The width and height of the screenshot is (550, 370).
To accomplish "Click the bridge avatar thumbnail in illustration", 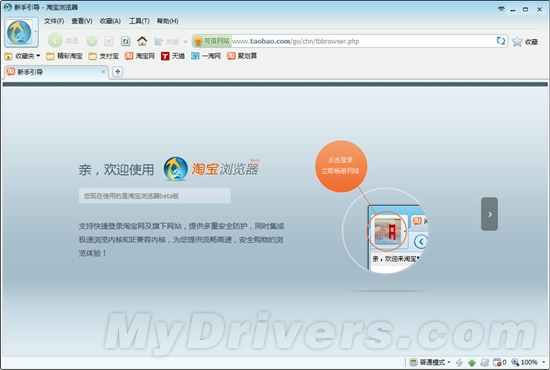I will click(387, 231).
